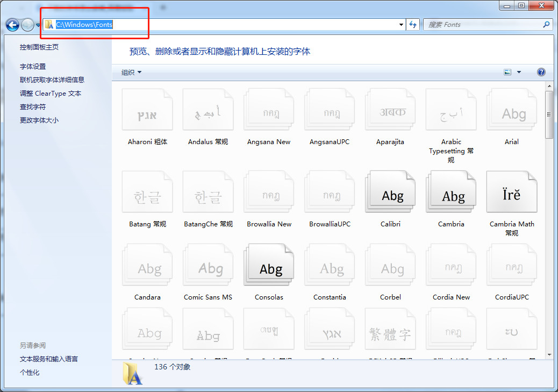Open 查找字符 link

coord(33,107)
